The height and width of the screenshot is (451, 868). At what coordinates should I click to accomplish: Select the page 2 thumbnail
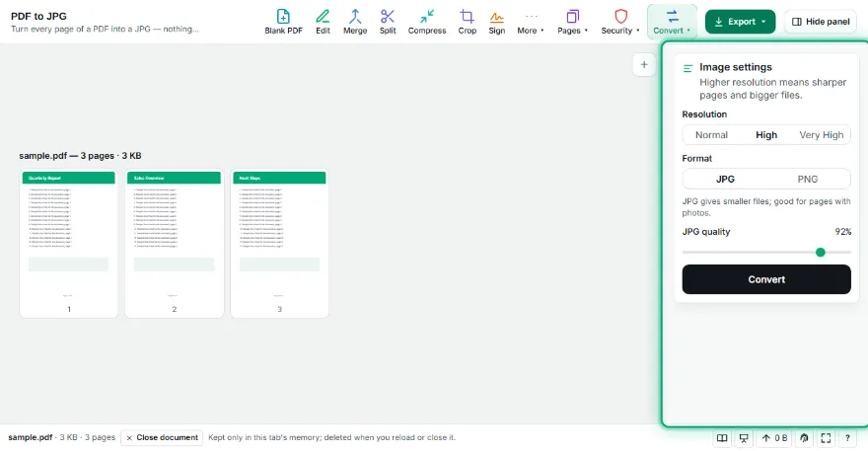coord(174,243)
